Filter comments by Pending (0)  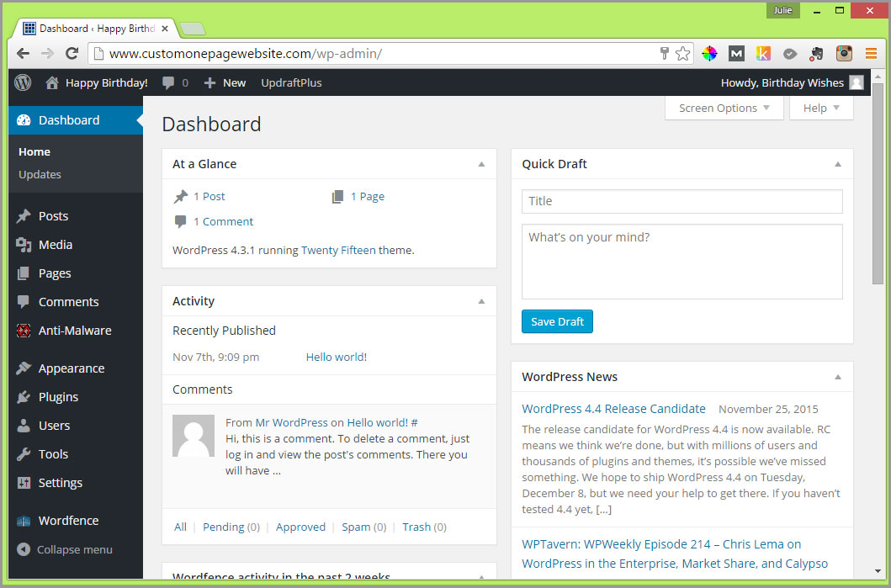[231, 527]
